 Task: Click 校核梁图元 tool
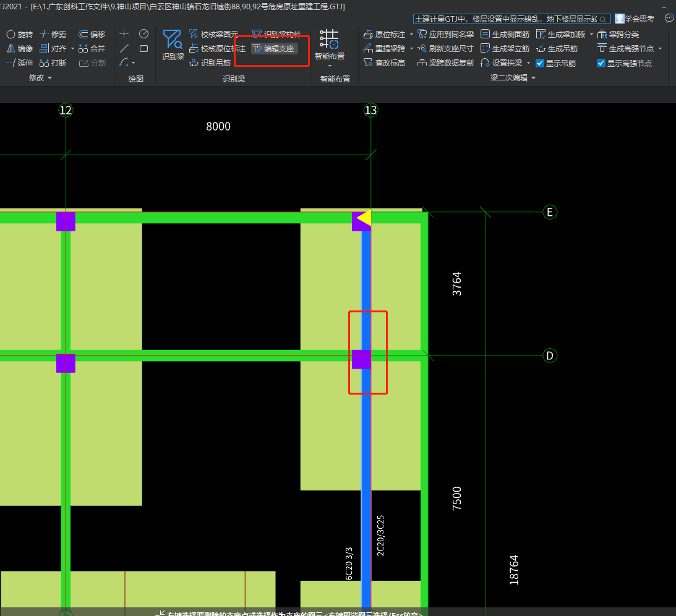click(214, 34)
